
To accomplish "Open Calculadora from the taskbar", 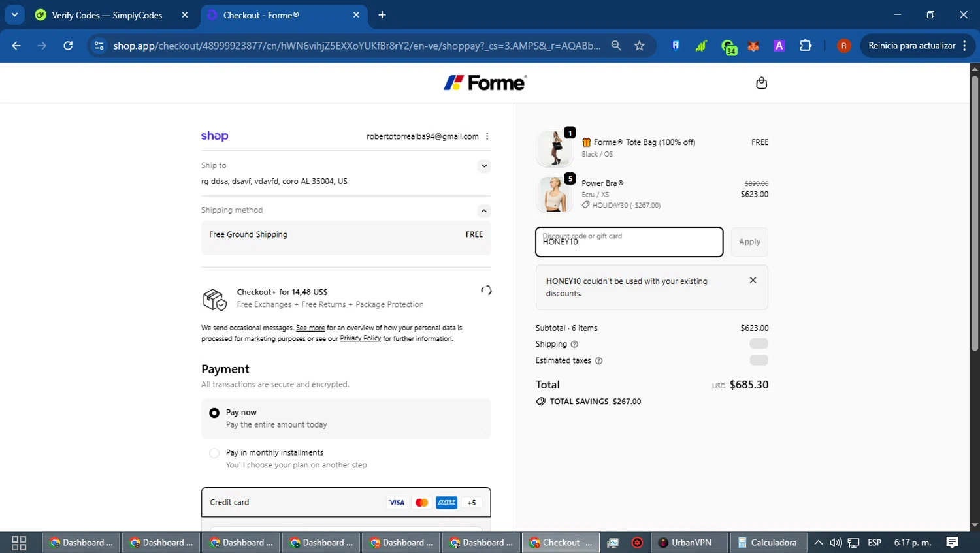I will click(x=769, y=543).
